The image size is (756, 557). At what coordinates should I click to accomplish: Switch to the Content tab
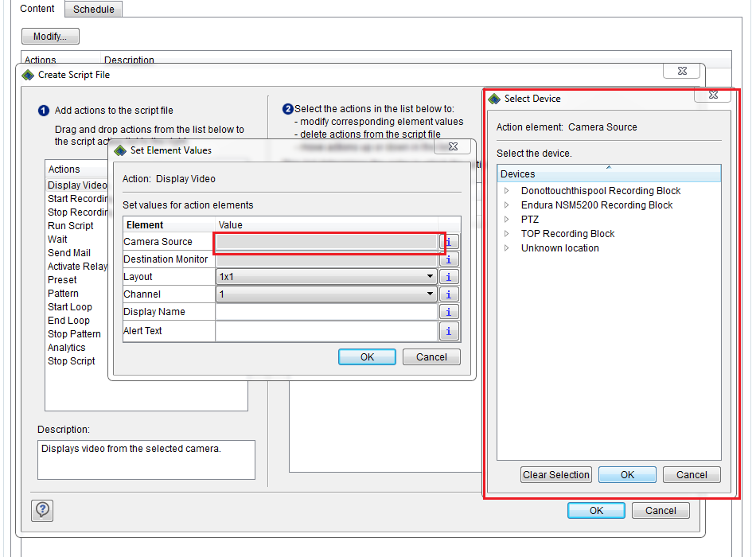(x=37, y=9)
